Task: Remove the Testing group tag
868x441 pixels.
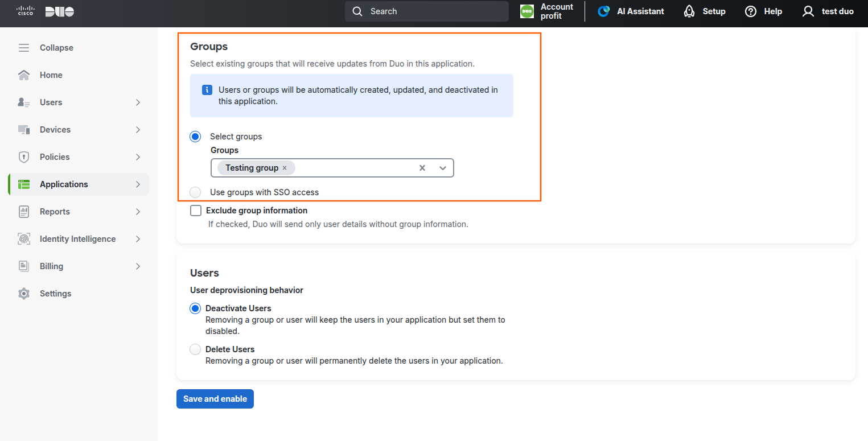Action: [x=285, y=168]
